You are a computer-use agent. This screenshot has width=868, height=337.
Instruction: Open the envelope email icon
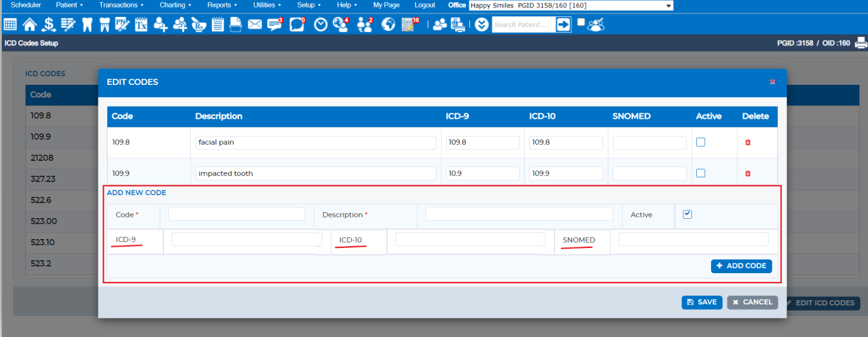tap(255, 25)
